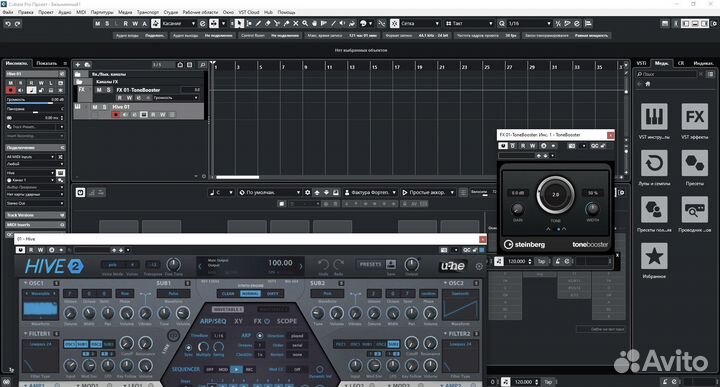
Task: Click ToneBooster TONE large knob
Action: tap(555, 195)
